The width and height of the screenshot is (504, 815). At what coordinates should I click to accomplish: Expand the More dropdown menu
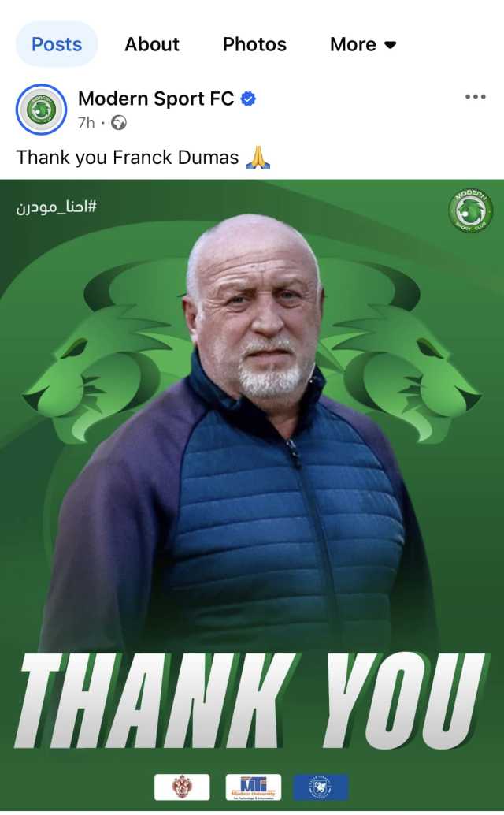point(363,44)
